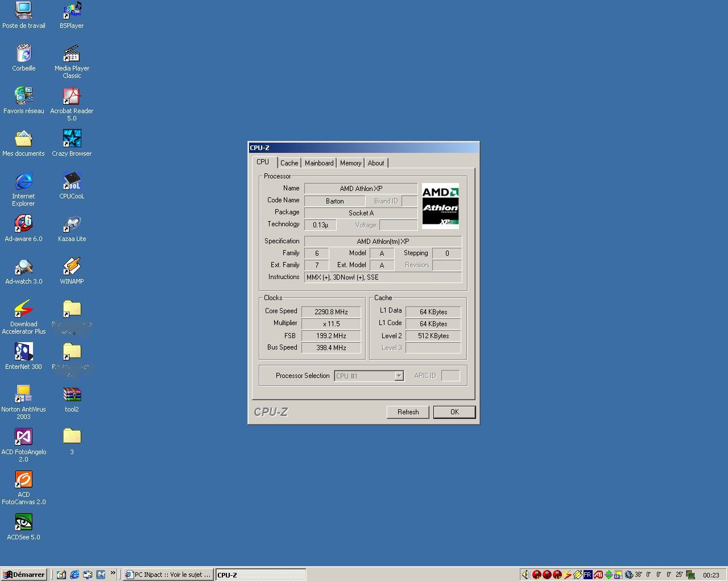Image resolution: width=728 pixels, height=582 pixels.
Task: Select the folder named 3
Action: (x=72, y=441)
